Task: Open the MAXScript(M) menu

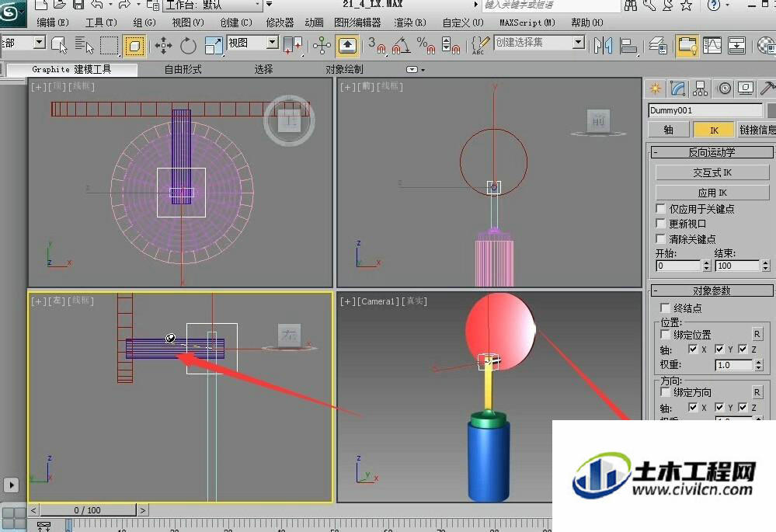Action: pyautogui.click(x=527, y=23)
